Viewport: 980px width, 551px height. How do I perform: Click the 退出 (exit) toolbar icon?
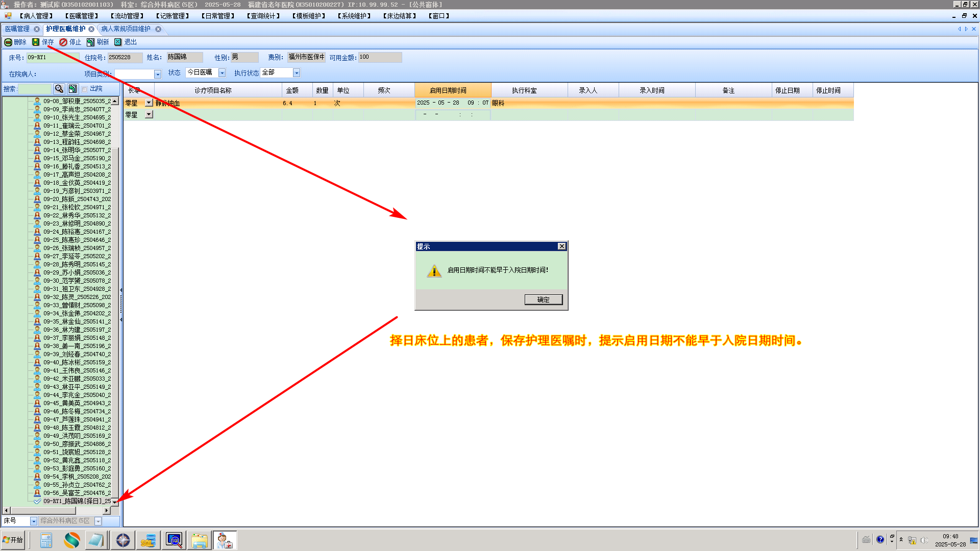[x=118, y=42]
